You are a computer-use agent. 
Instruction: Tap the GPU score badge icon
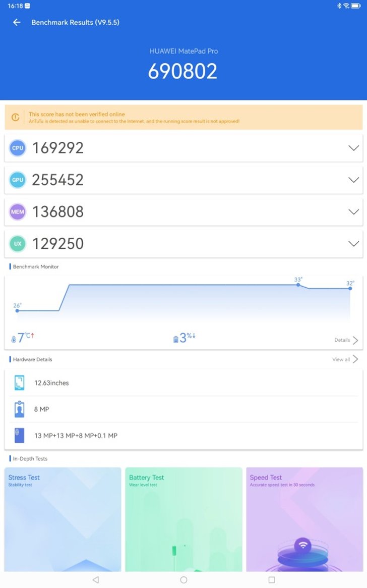click(x=18, y=180)
